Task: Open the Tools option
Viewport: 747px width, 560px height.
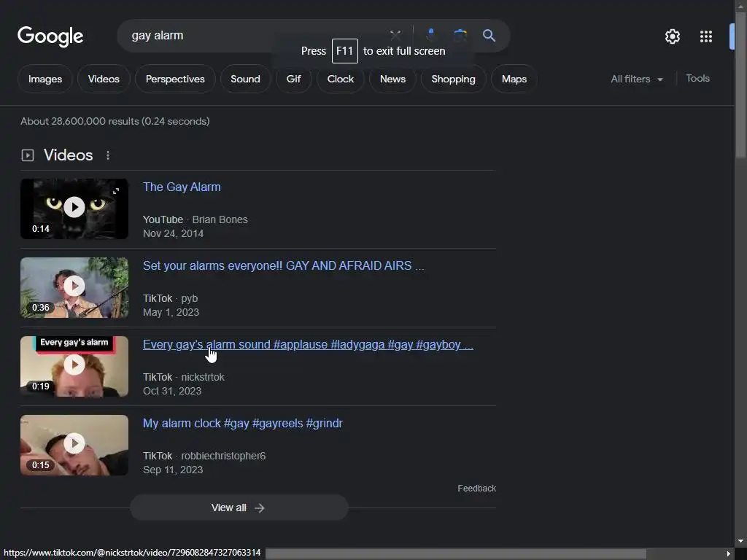Action: point(697,79)
